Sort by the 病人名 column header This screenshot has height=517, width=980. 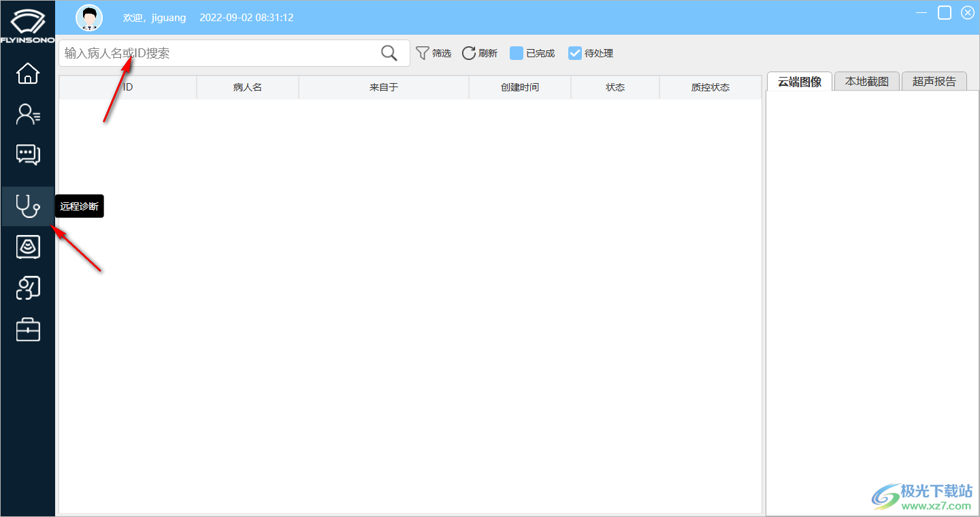[x=248, y=87]
